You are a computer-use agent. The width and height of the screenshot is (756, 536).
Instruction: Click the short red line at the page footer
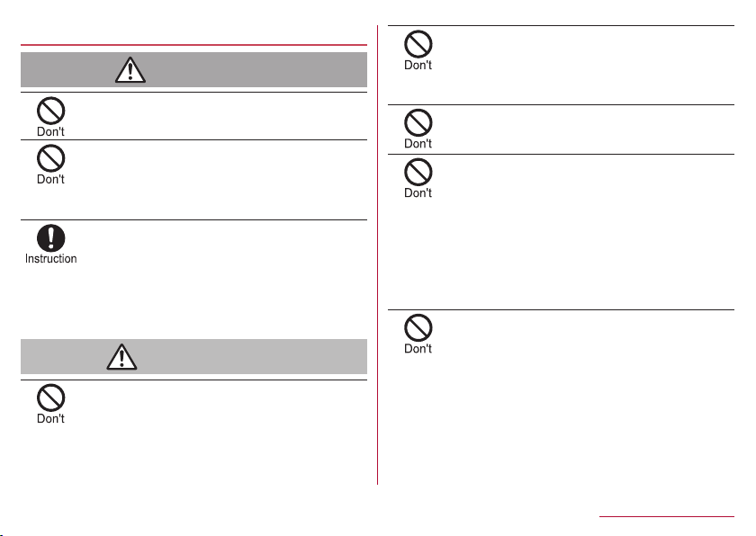tap(667, 517)
